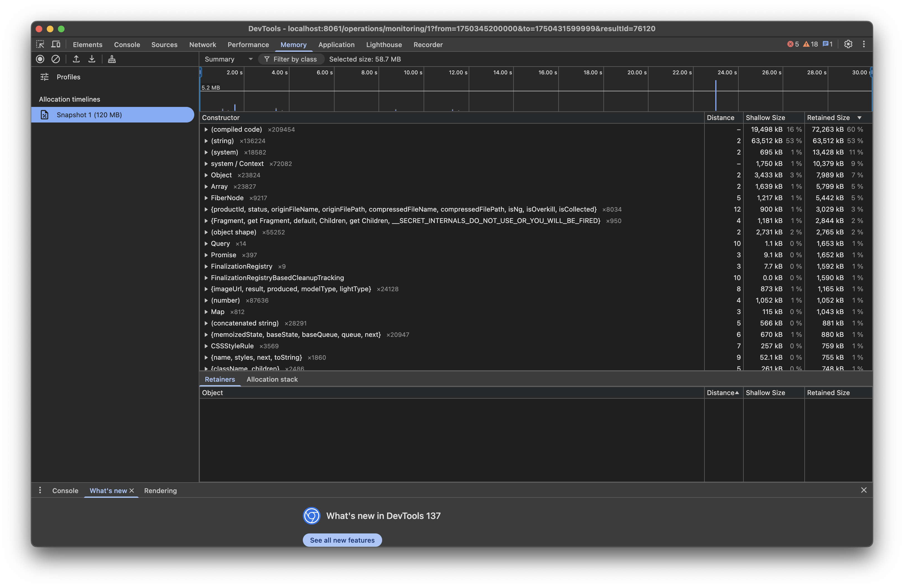Click See all new features button
Viewport: 904px width, 588px height.
click(342, 540)
